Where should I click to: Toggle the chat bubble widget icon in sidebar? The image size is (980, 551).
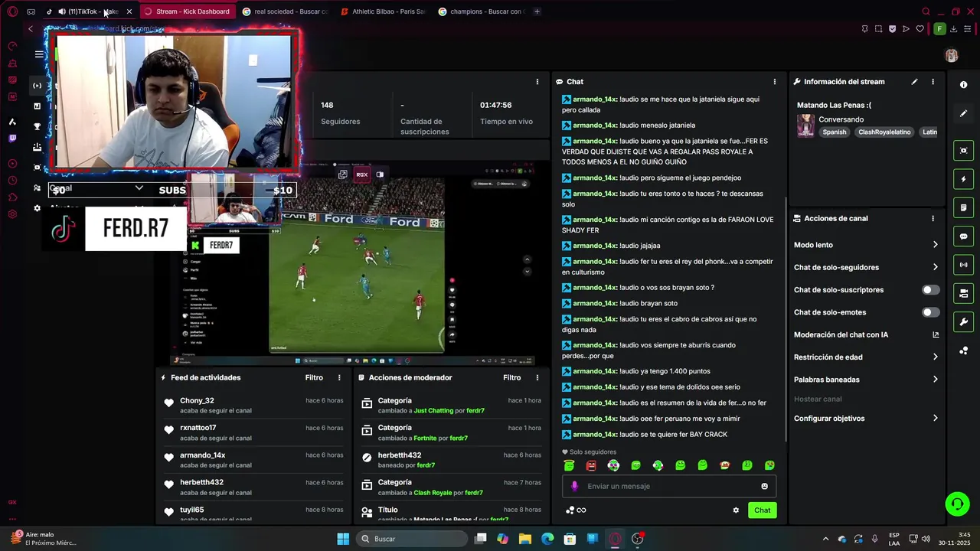click(x=963, y=236)
